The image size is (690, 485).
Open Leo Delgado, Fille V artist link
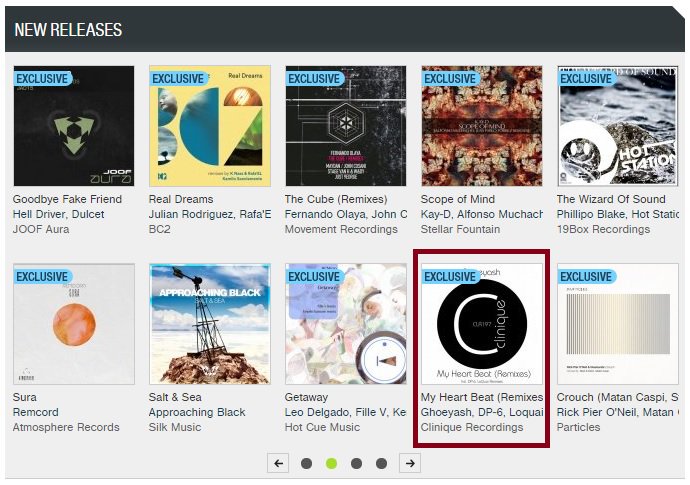click(346, 412)
